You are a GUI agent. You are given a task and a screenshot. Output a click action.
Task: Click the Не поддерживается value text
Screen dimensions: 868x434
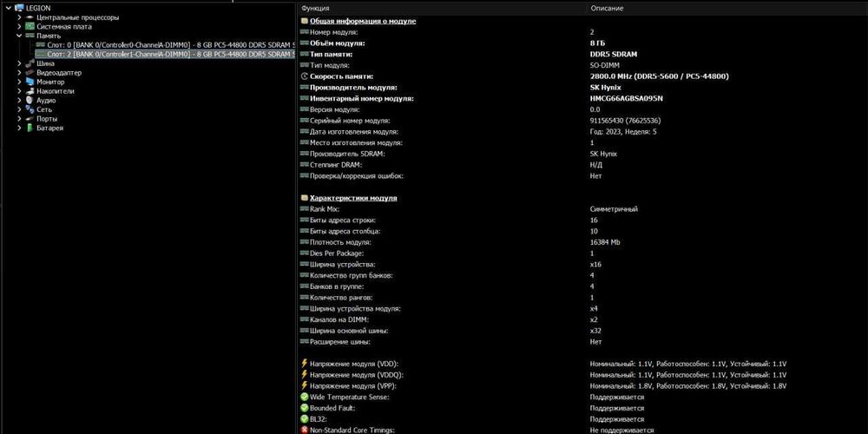point(621,431)
